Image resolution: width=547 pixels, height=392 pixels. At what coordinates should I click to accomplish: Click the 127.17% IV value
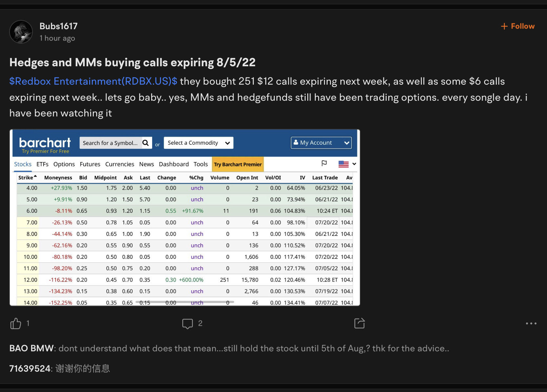point(294,268)
